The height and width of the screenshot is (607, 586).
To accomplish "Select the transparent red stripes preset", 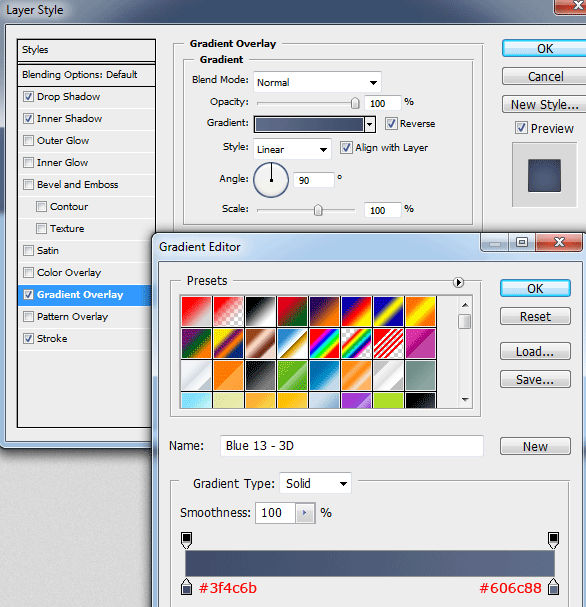I will click(389, 343).
